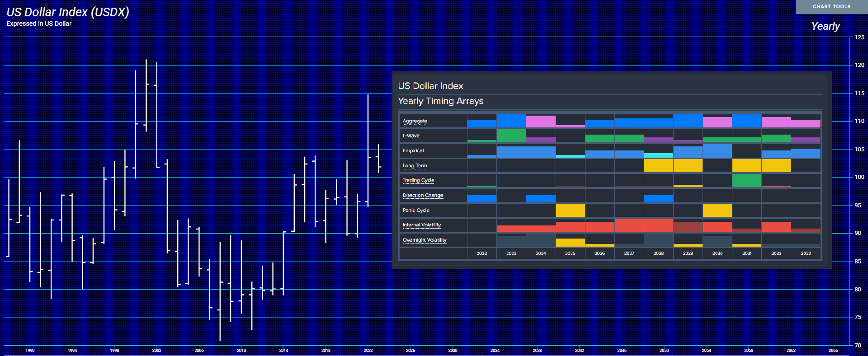Screen dimensions: 868x356
Task: Click the pink Aggregate cell for 2024
Action: [x=541, y=122]
